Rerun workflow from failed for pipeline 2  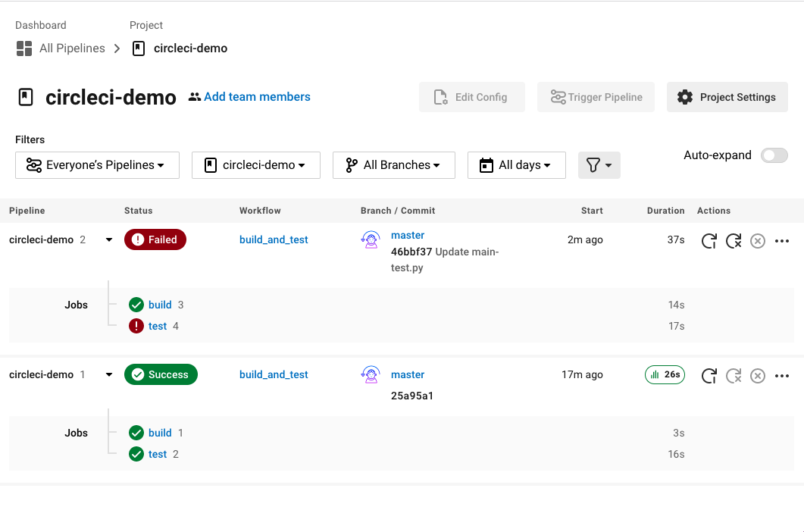click(734, 240)
